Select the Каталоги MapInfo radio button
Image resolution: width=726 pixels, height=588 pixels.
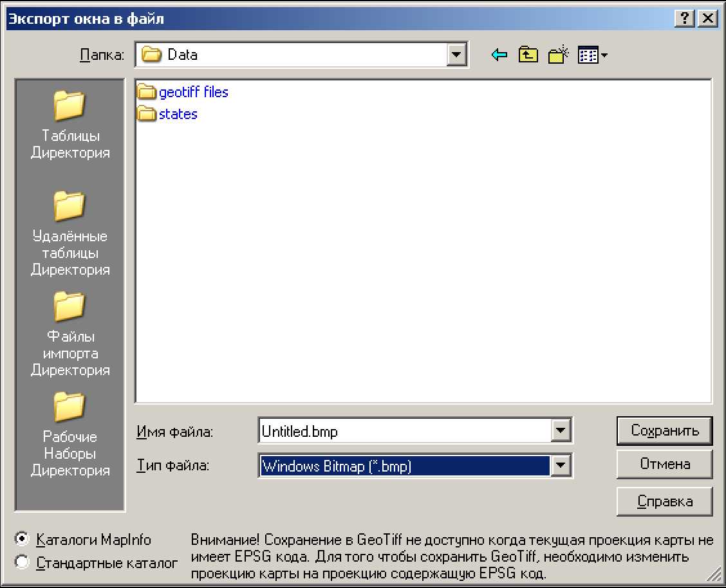(x=23, y=538)
